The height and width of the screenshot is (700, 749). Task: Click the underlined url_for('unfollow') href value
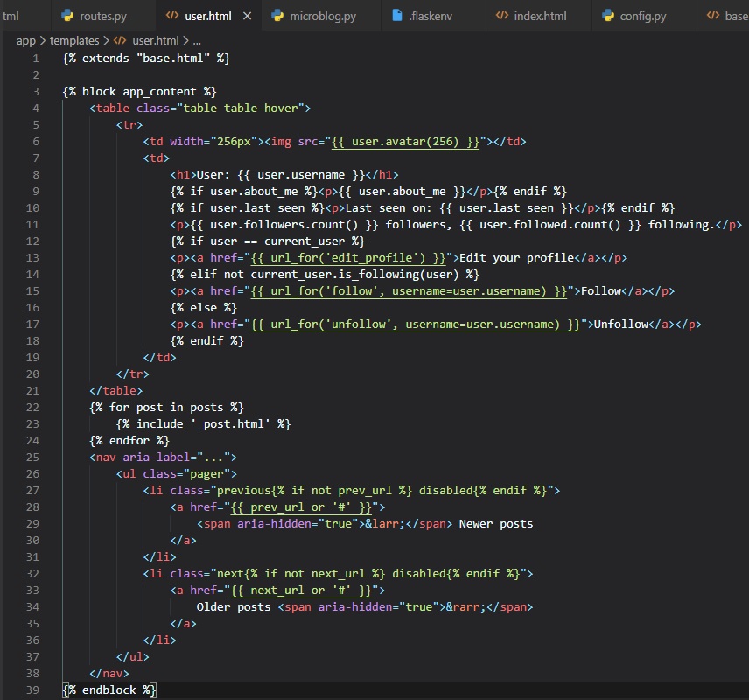click(416, 324)
